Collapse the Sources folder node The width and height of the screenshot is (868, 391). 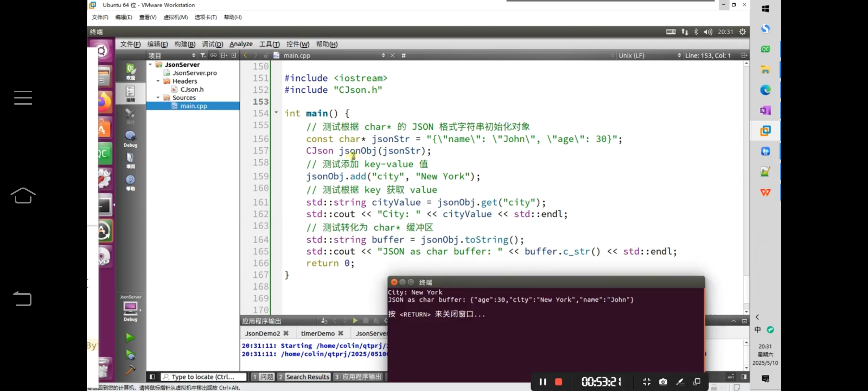coord(158,98)
